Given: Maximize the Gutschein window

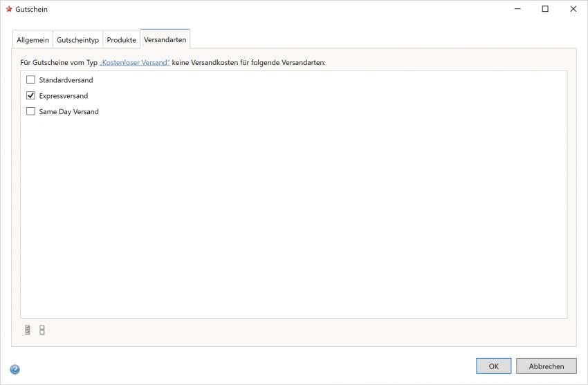Looking at the screenshot, I should pos(545,9).
